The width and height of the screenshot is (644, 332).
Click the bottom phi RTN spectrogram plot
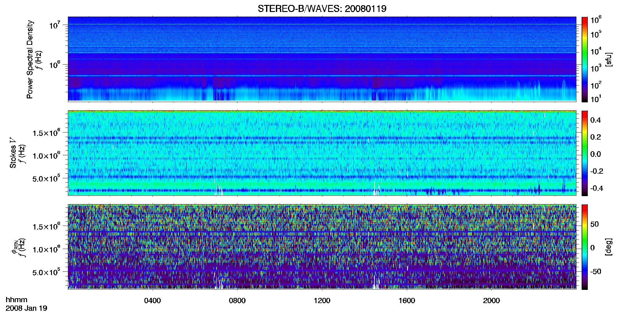coord(322,247)
